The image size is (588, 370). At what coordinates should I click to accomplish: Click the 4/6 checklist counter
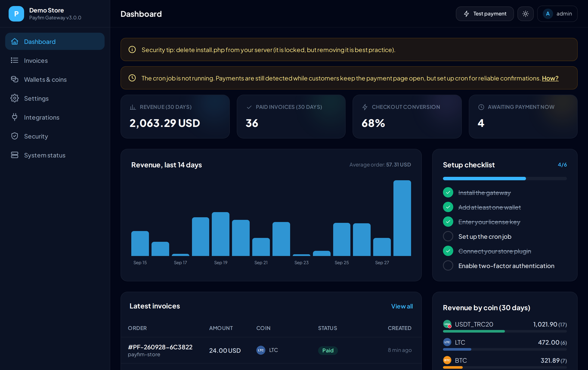pos(562,165)
